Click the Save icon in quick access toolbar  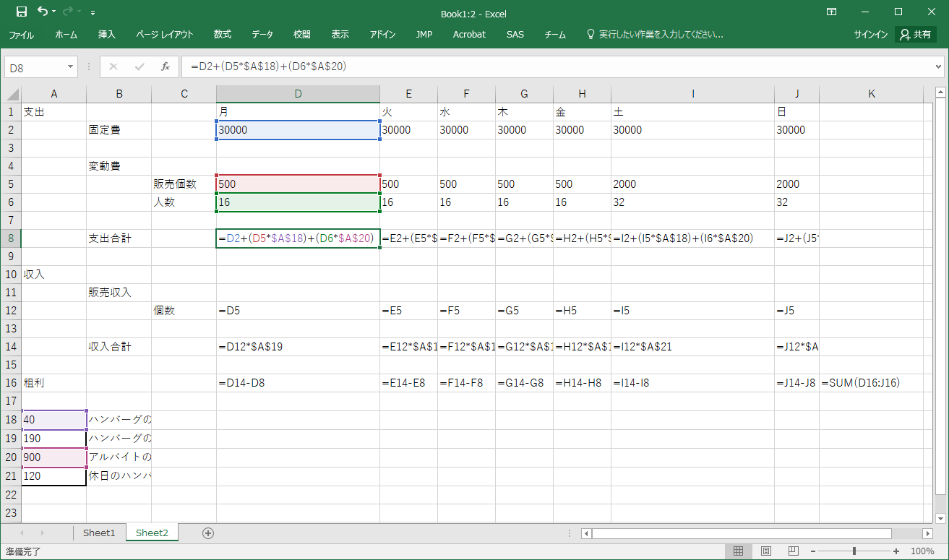tap(22, 12)
